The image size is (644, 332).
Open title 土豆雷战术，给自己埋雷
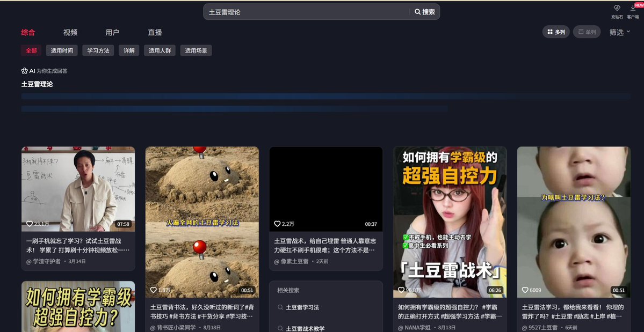pyautogui.click(x=325, y=245)
